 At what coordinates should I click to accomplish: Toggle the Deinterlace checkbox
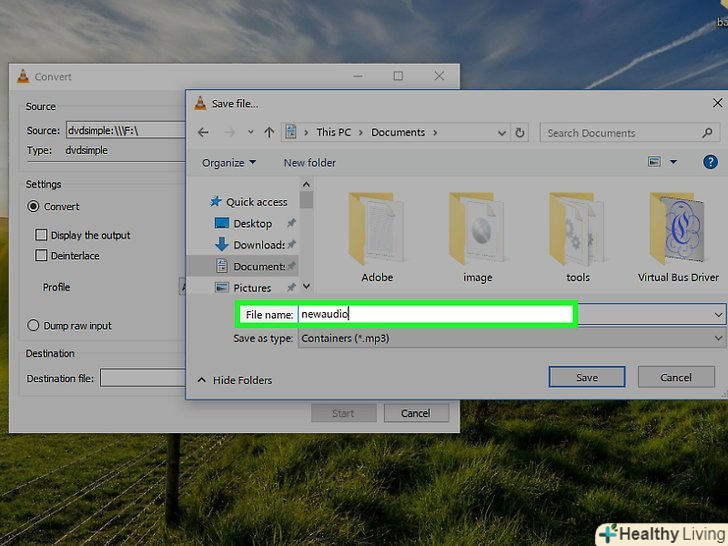click(42, 256)
